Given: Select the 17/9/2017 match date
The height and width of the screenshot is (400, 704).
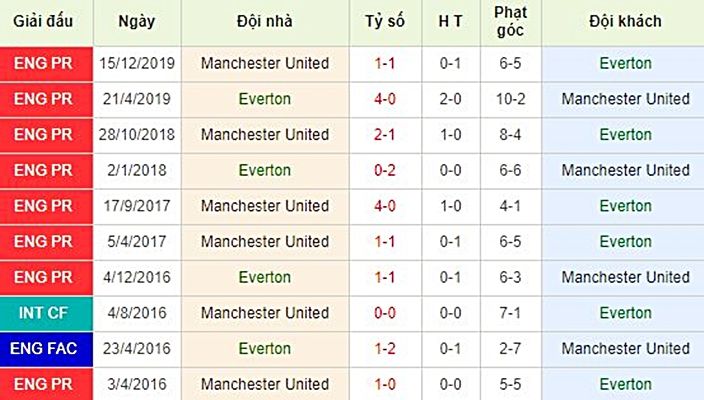Looking at the screenshot, I should 137,206.
